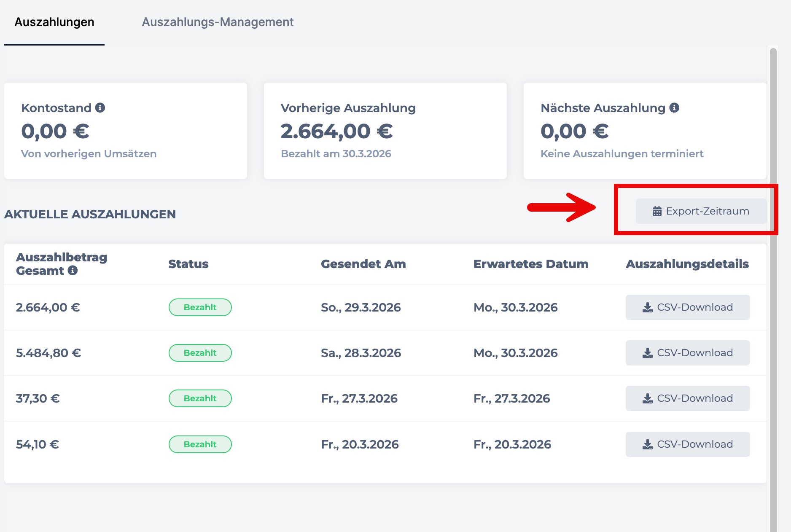
Task: Click 'Von vorherigen Umsätzen' text
Action: pos(89,153)
